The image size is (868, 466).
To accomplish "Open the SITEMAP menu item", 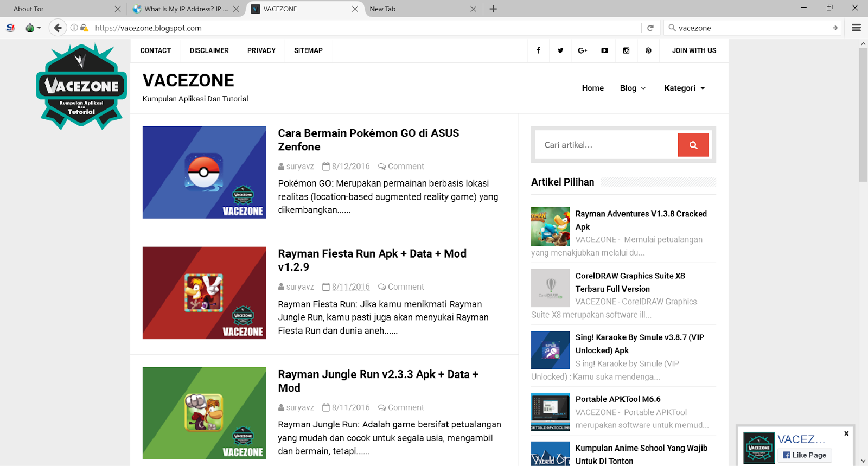I will 308,50.
